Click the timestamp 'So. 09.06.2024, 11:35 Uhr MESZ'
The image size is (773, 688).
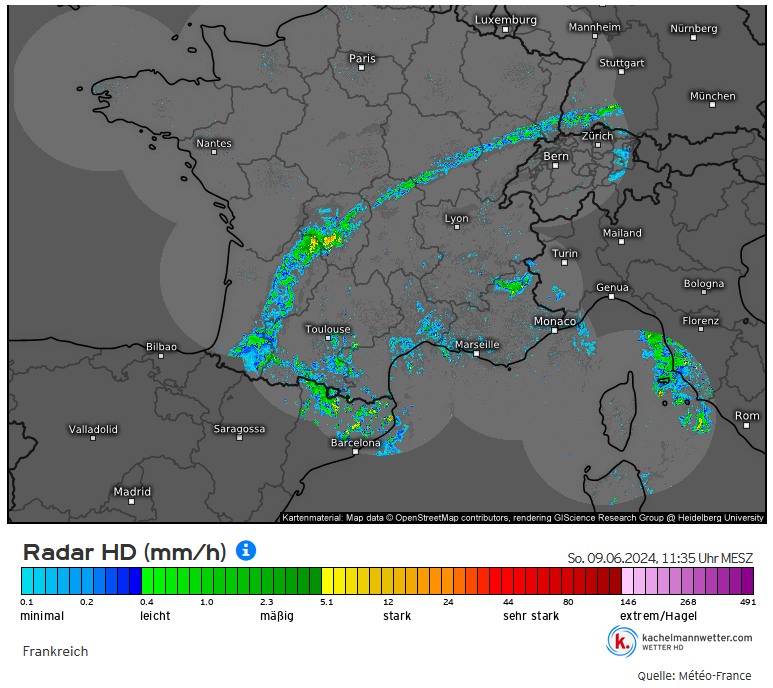click(660, 558)
